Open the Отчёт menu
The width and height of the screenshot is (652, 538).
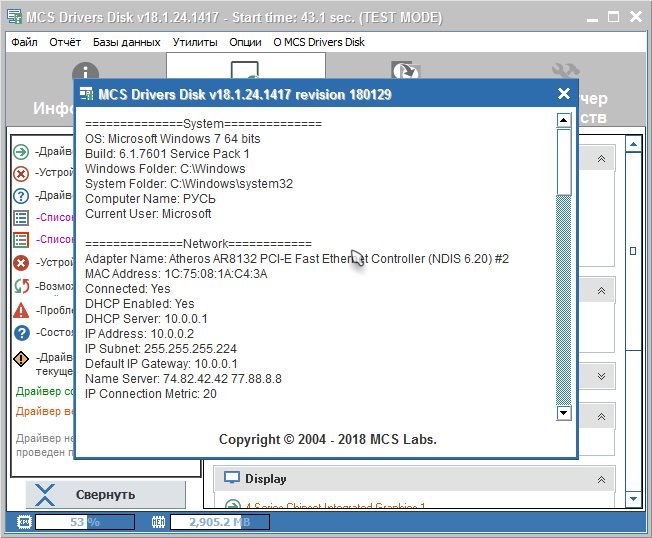65,42
